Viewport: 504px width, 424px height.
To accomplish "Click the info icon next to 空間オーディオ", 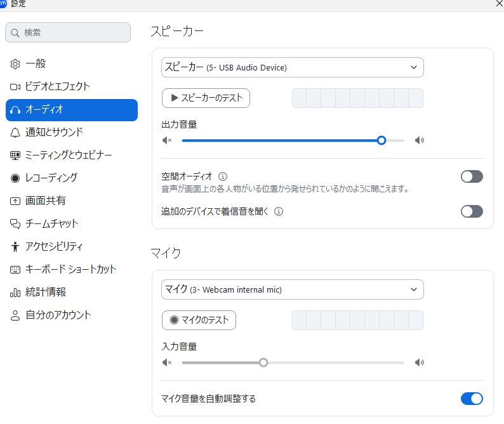I will click(223, 176).
